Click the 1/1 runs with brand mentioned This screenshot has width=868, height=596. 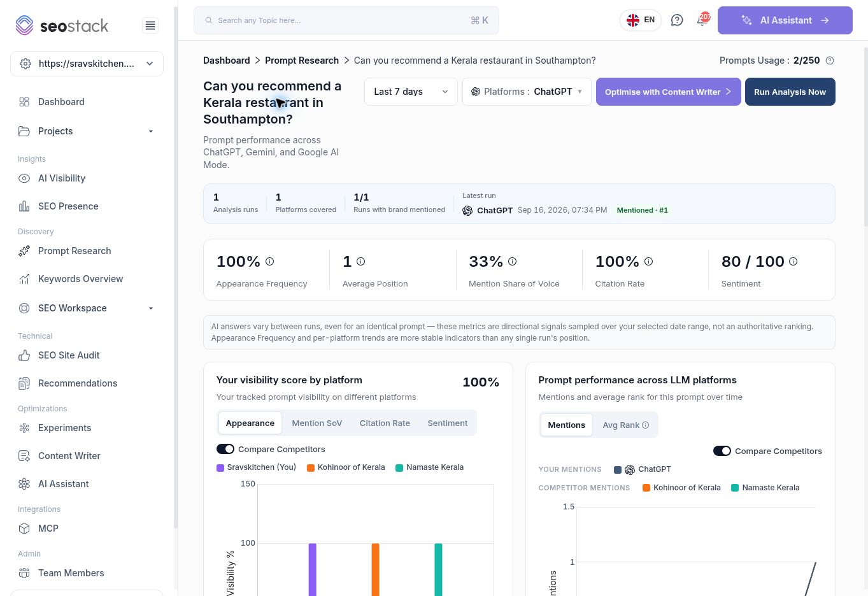click(361, 197)
